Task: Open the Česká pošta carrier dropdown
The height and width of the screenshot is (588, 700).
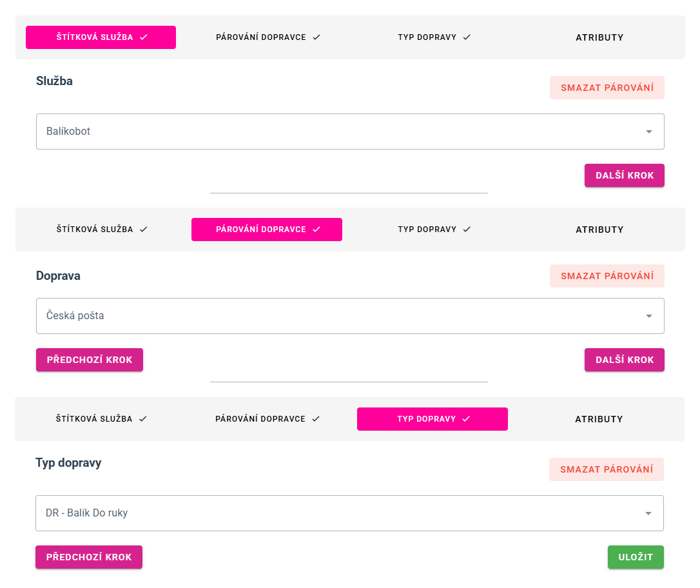Action: click(350, 316)
